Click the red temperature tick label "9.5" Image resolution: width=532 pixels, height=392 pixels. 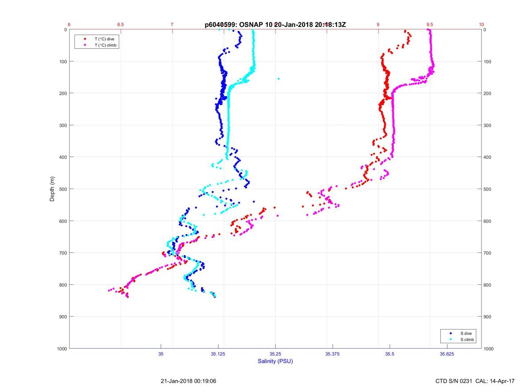[430, 24]
